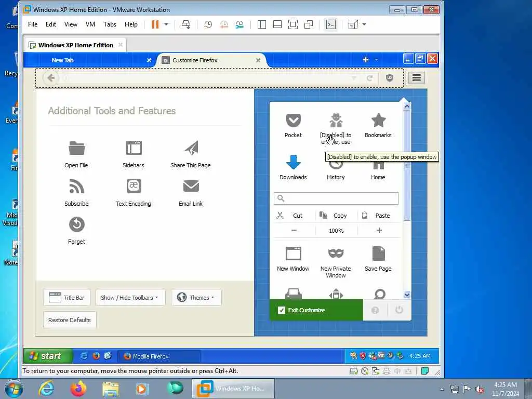This screenshot has width=532, height=399.
Task: Open New Private Window mask icon
Action: [x=336, y=254]
